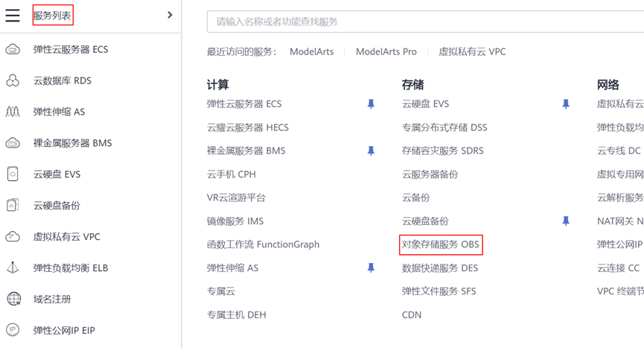Image resolution: width=644 pixels, height=348 pixels.
Task: Click the 裸金属服务器 BMS sidebar icon
Action: (x=13, y=143)
